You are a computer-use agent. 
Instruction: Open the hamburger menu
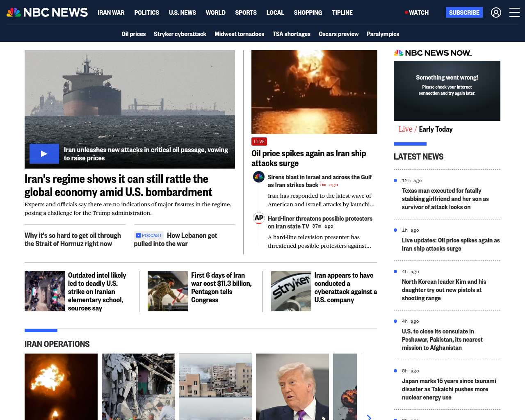514,13
